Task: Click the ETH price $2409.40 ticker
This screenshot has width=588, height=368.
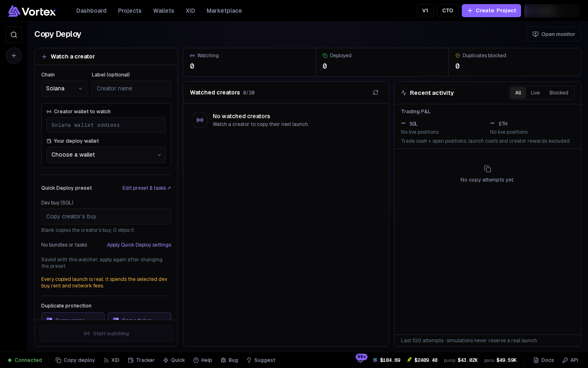Action: coord(422,360)
